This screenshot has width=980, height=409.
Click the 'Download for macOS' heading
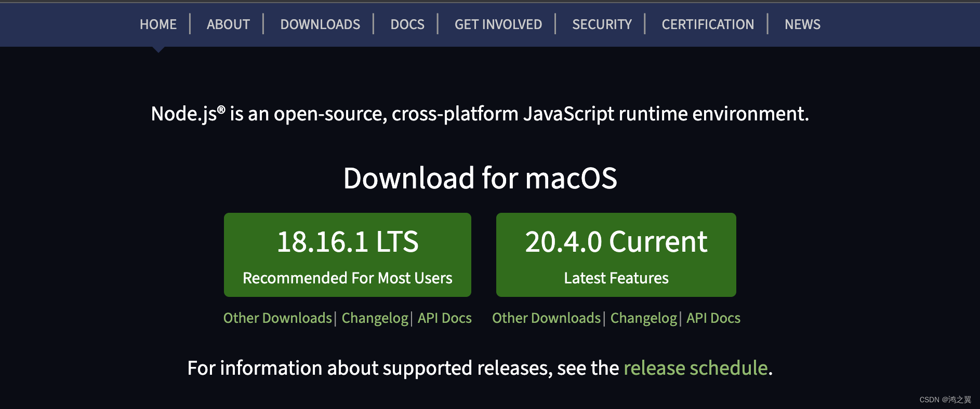(480, 178)
